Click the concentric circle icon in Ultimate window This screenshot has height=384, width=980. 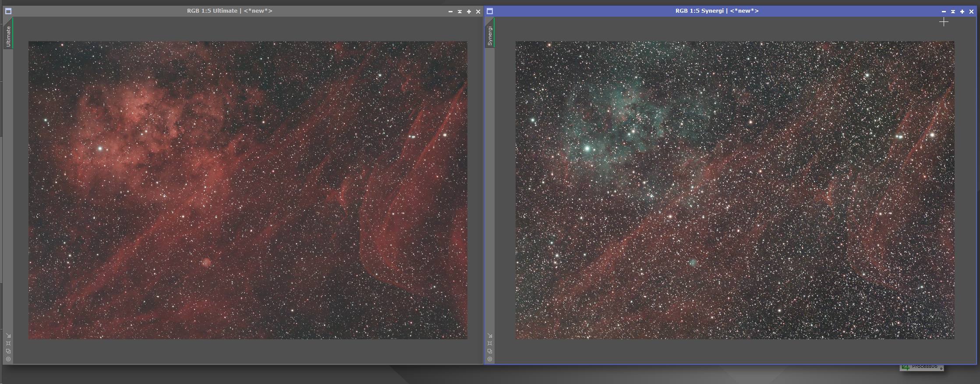(8, 359)
